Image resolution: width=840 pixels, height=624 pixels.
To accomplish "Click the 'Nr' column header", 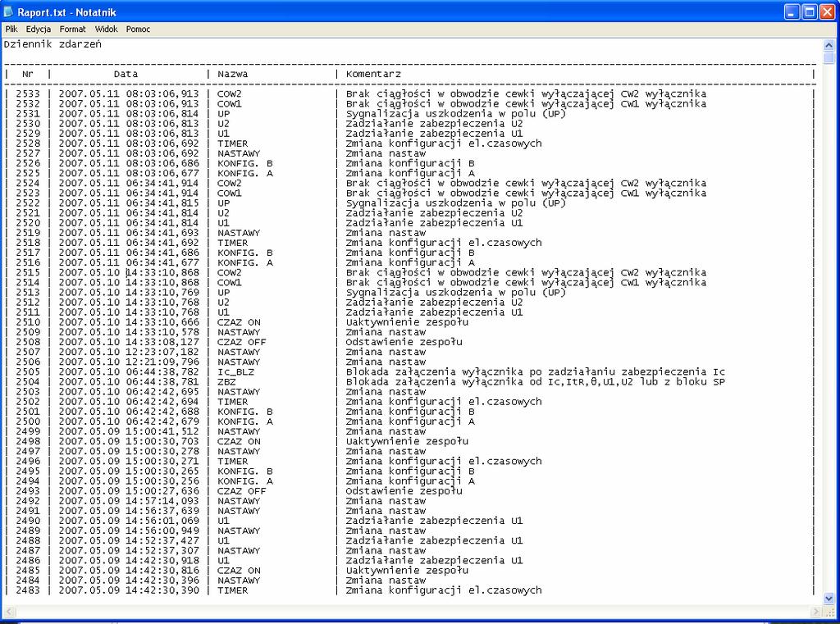I will tap(28, 74).
